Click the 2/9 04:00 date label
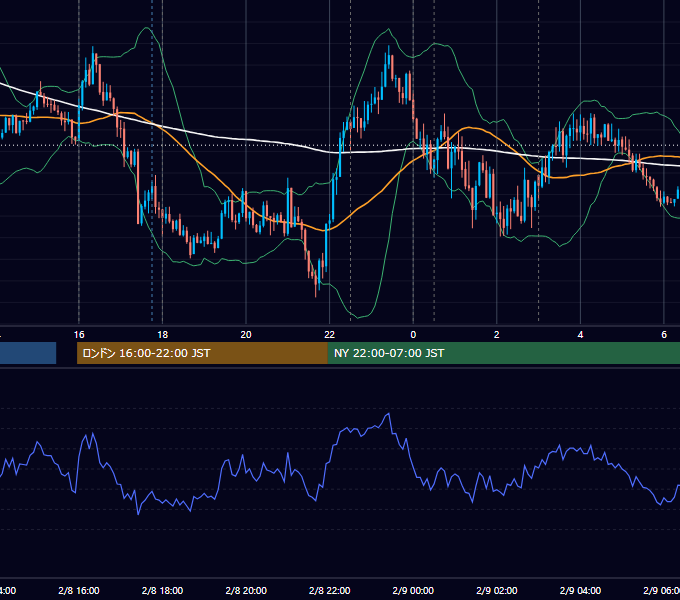This screenshot has height=600, width=680. coord(580,590)
